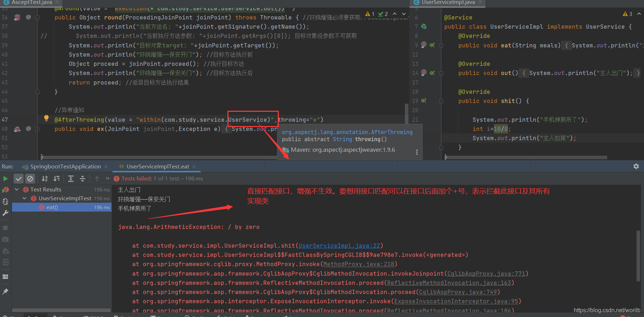The image size is (644, 317).
Task: Toggle Show Ignored tests button
Action: click(30, 179)
